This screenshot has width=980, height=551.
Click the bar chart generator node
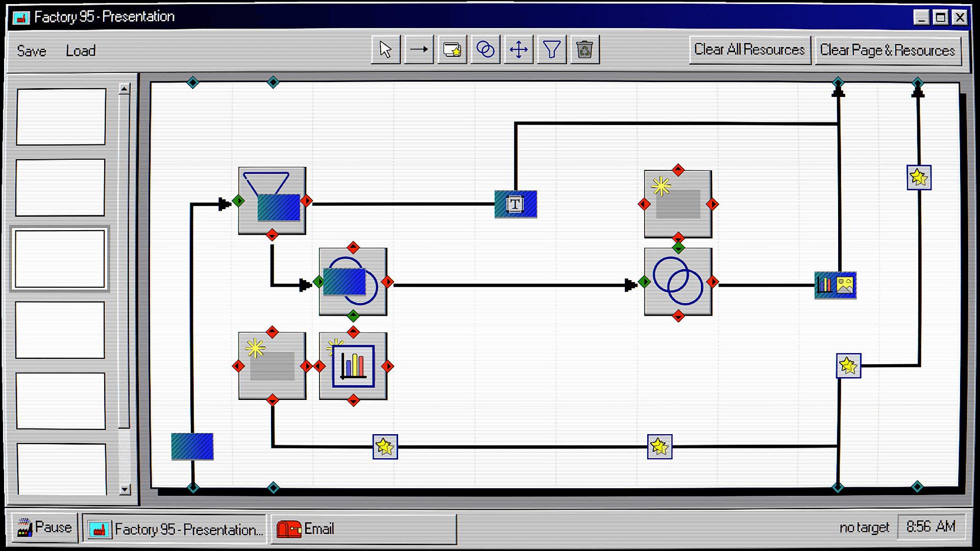(x=353, y=366)
